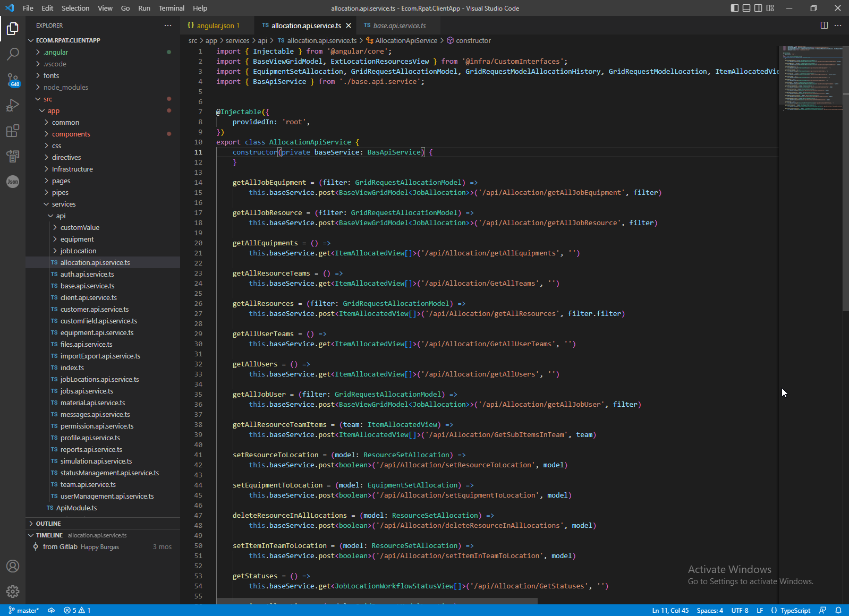This screenshot has width=849, height=616.
Task: Expand the node_modules folder
Action: (65, 87)
